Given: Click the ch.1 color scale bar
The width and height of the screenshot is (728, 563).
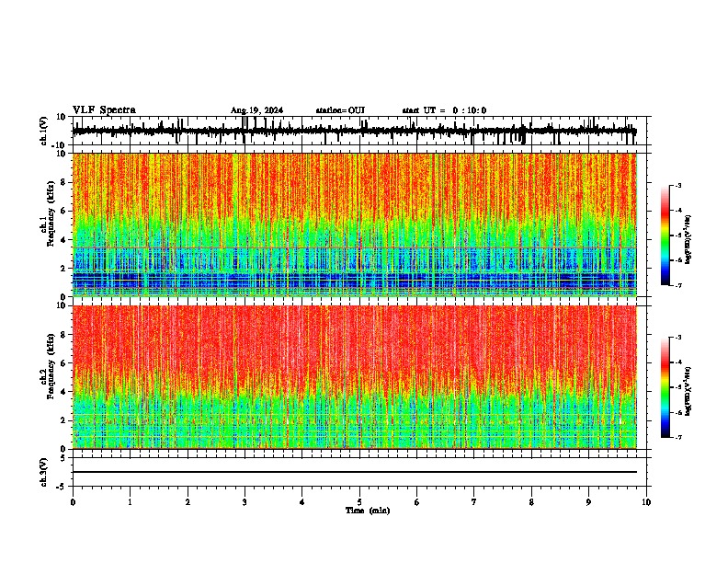Looking at the screenshot, I should click(x=665, y=236).
